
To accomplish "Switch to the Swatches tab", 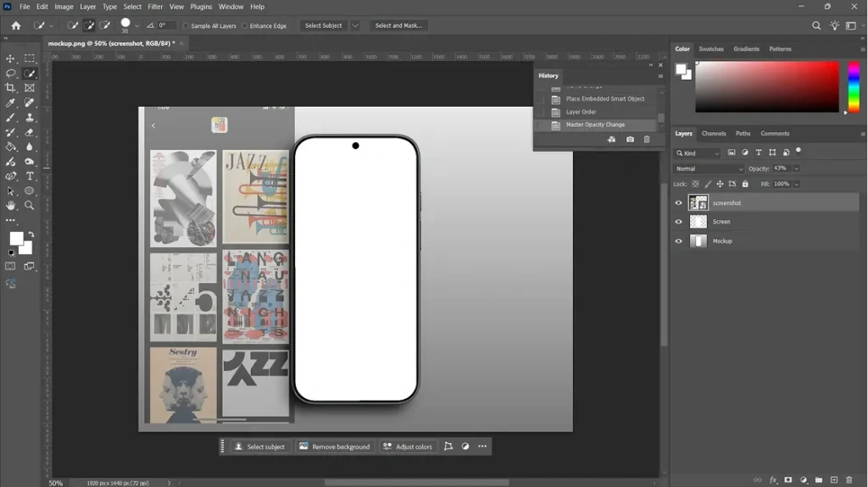I will (711, 49).
